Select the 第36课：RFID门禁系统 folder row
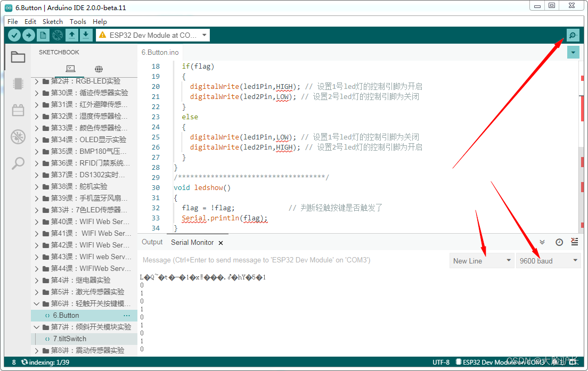The image size is (588, 371). 84,163
